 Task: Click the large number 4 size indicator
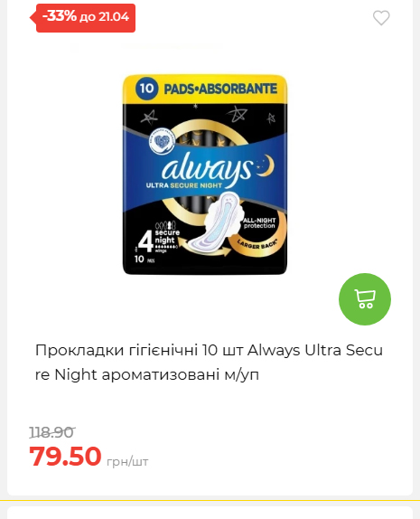click(145, 241)
